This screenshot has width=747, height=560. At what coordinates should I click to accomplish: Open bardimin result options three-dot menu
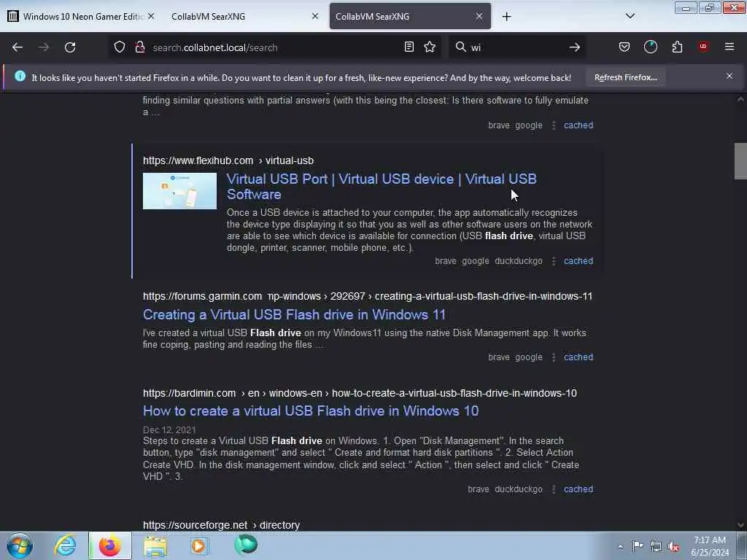pos(553,489)
